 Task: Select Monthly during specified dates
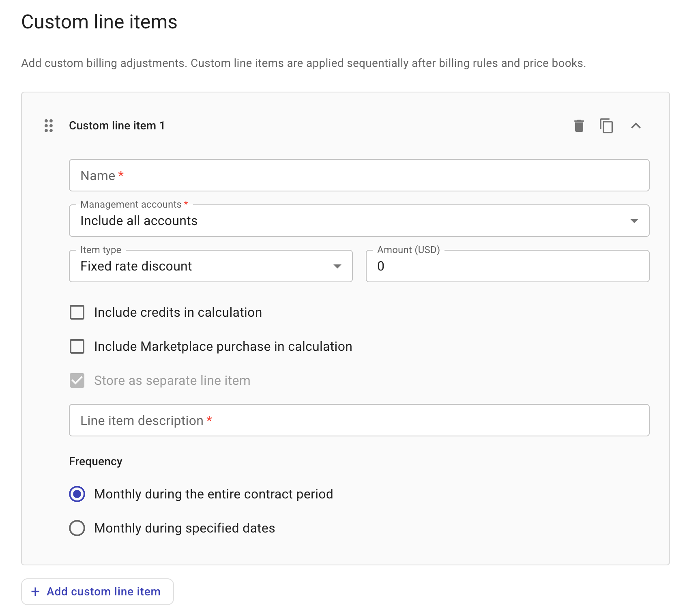(x=77, y=528)
